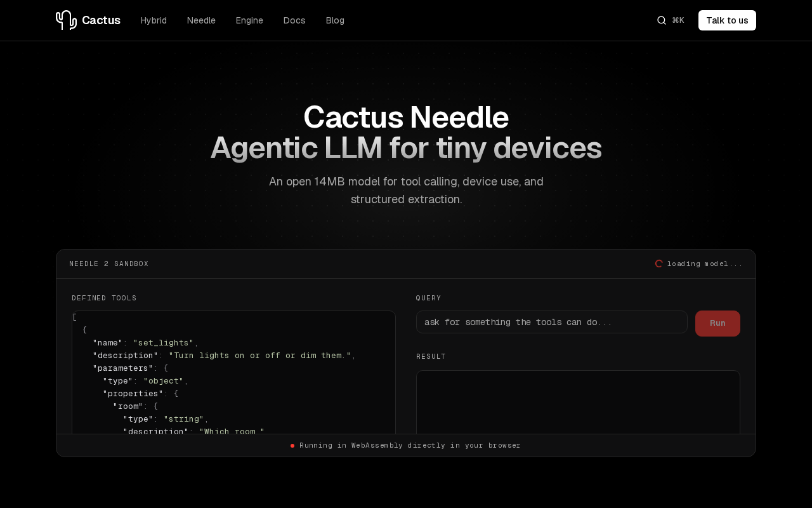This screenshot has width=812, height=508.
Task: Open the Needle nav item
Action: click(201, 20)
